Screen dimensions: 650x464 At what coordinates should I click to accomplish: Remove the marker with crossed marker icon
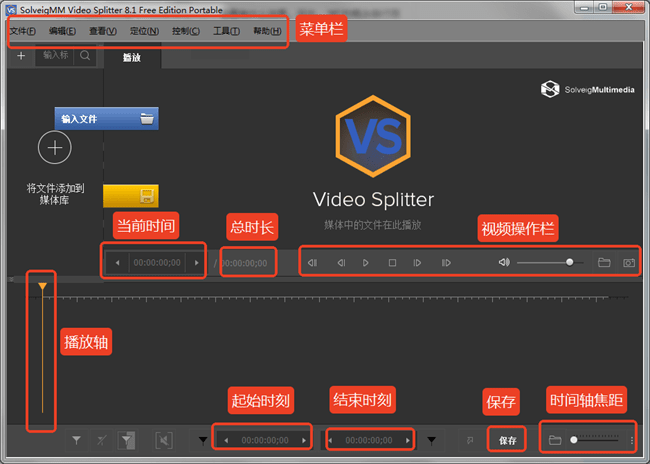[102, 440]
